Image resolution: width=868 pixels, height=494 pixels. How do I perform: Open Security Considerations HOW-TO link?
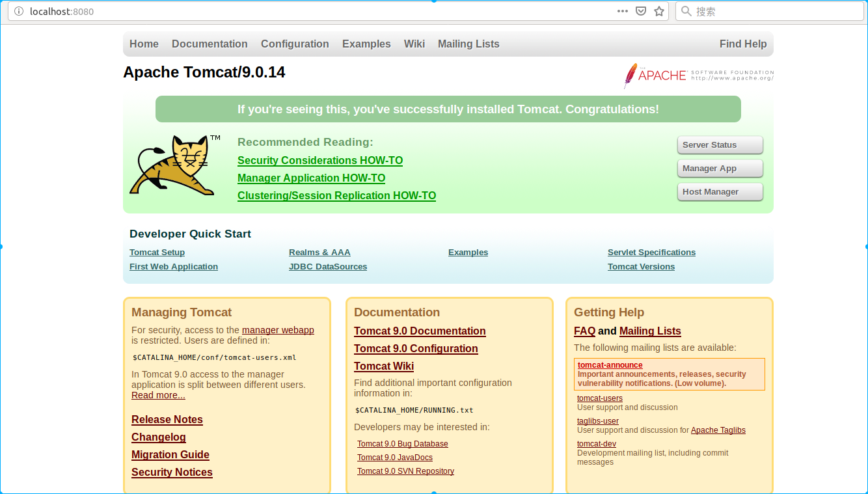[x=320, y=160]
